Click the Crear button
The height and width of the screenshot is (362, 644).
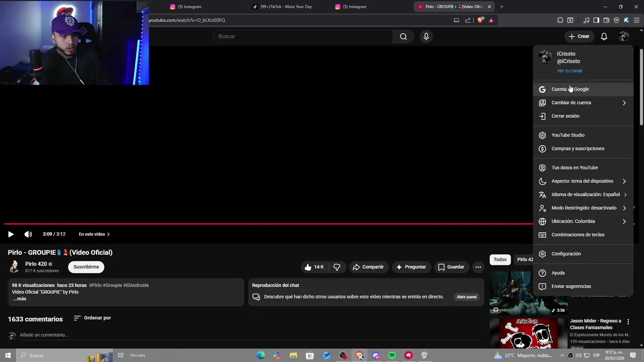579,36
